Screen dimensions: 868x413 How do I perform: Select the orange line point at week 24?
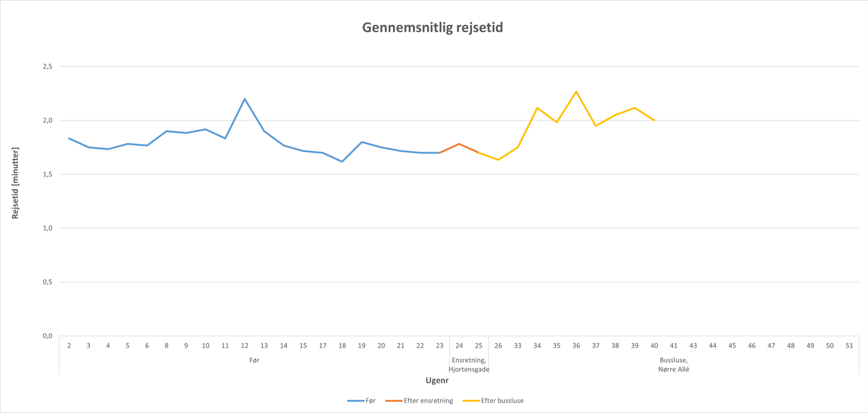point(459,144)
